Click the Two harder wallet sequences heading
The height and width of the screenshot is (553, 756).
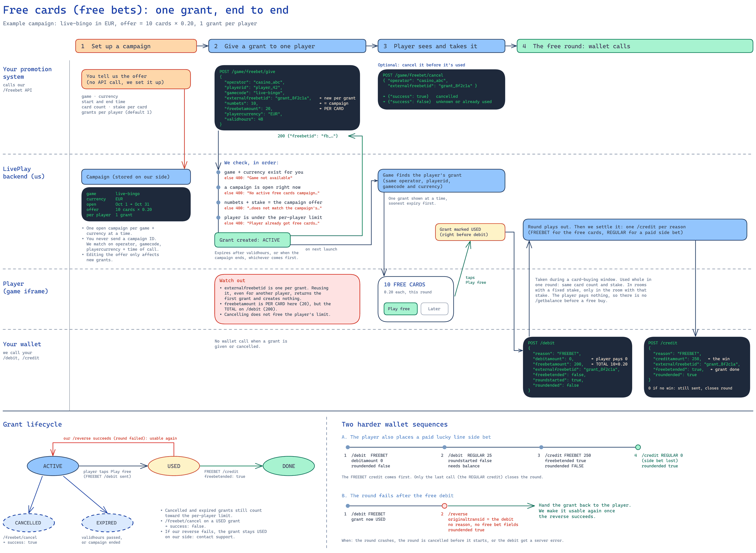(395, 425)
